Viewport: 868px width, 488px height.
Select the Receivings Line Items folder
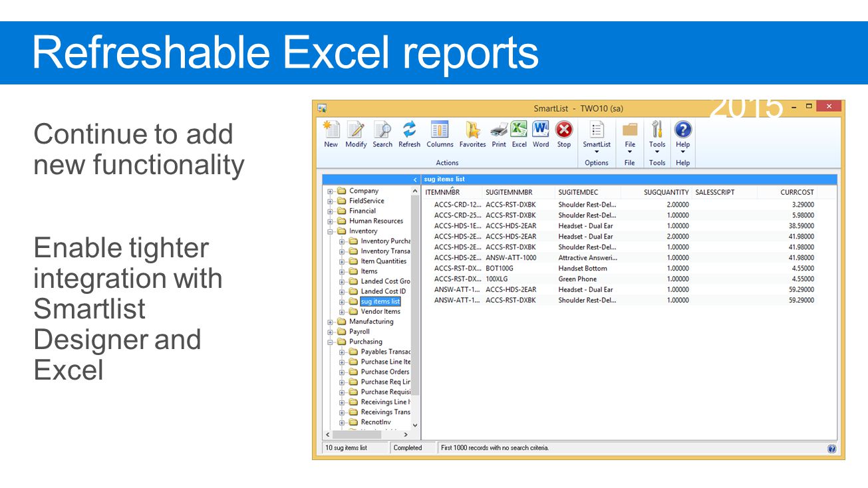point(385,402)
